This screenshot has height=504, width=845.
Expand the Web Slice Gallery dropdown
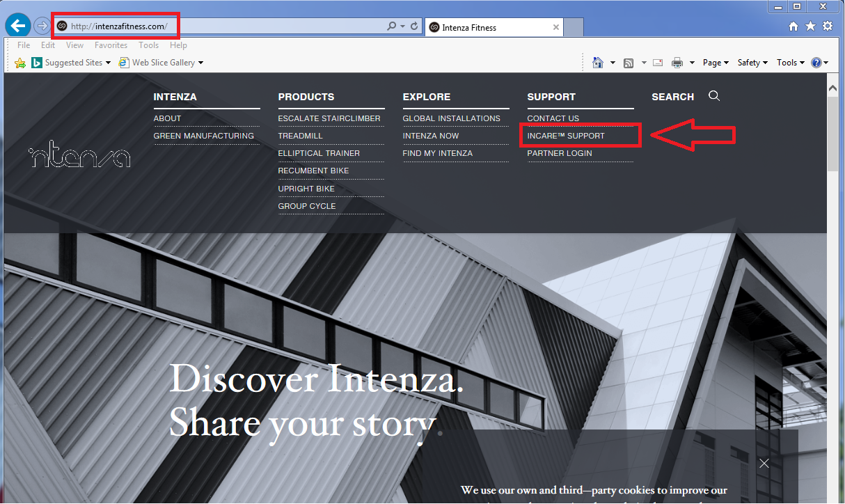pos(200,63)
